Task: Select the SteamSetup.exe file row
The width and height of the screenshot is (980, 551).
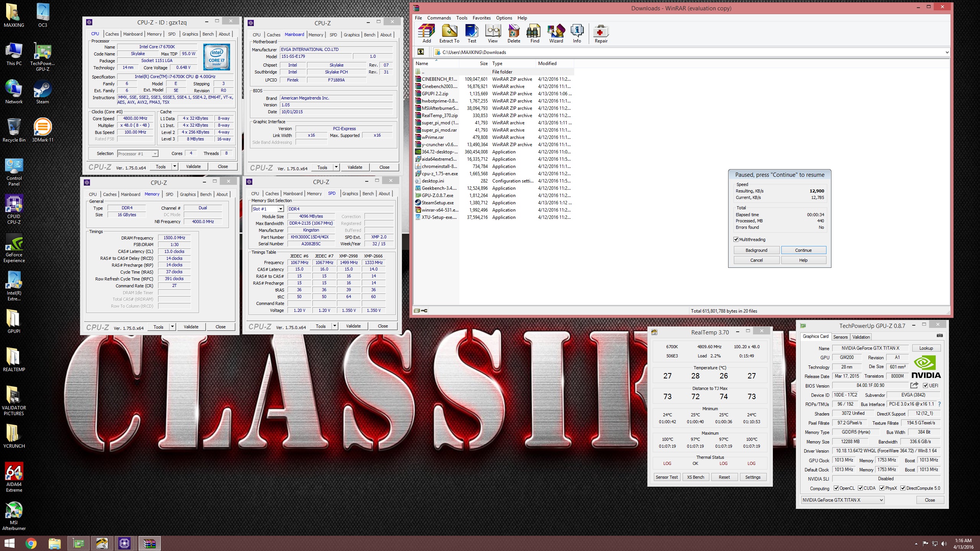Action: 493,203
